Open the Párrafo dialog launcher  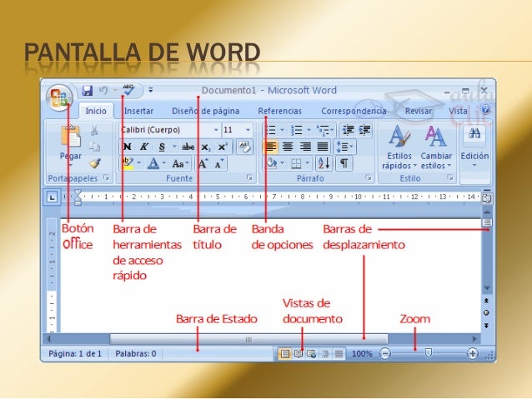tap(368, 177)
